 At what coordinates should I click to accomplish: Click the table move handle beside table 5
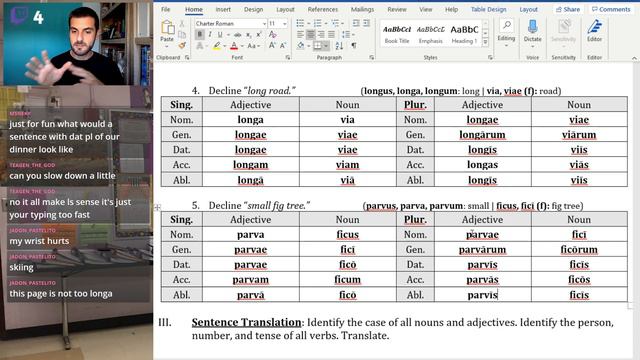[158, 207]
